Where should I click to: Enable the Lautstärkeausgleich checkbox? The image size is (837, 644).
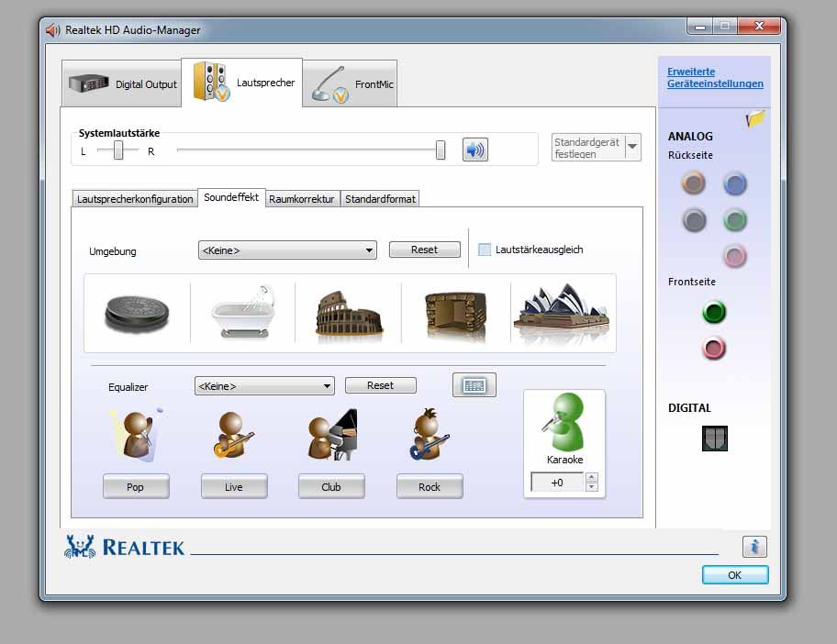485,250
